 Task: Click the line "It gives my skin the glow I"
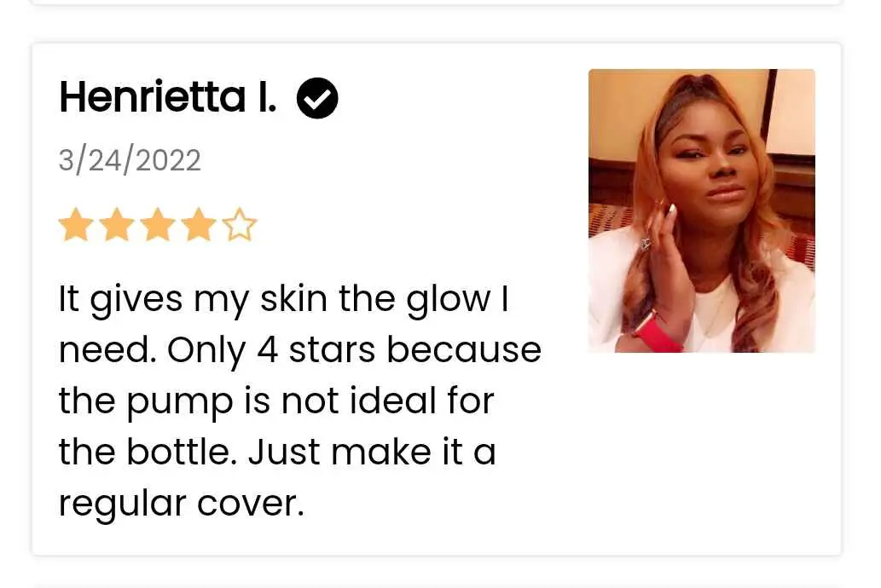pos(283,300)
